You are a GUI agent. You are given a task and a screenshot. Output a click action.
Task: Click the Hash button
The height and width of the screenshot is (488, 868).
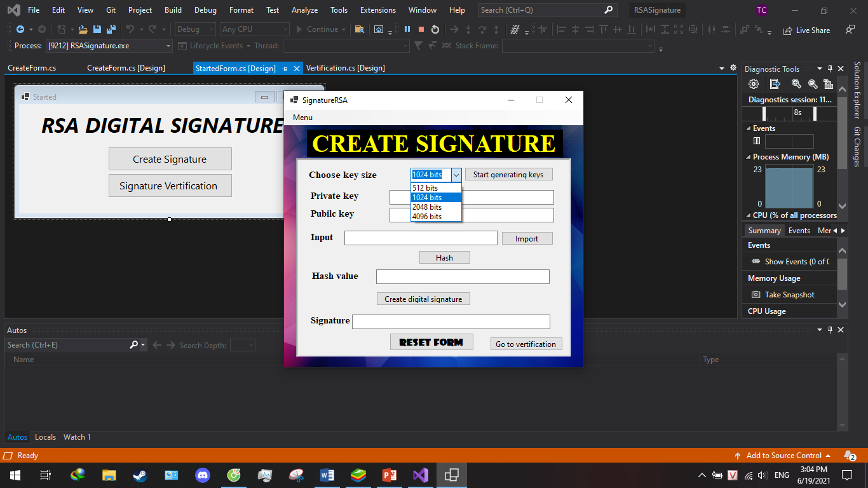click(x=444, y=257)
